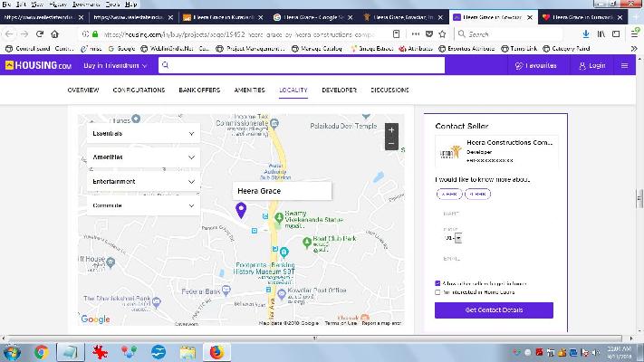644x362 pixels.
Task: Open Chrome from the taskbar
Action: 41,352
